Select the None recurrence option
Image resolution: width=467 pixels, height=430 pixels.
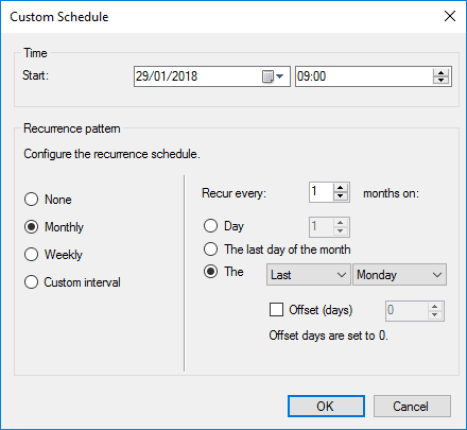point(48,199)
